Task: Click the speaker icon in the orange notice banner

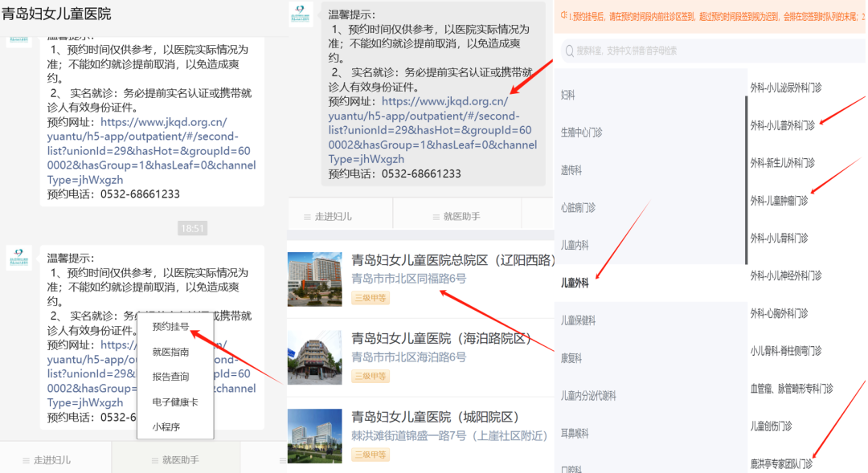Action: [563, 15]
